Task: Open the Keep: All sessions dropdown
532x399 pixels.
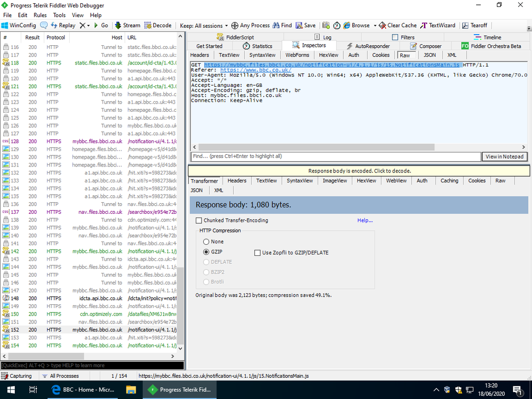Action: pos(204,26)
